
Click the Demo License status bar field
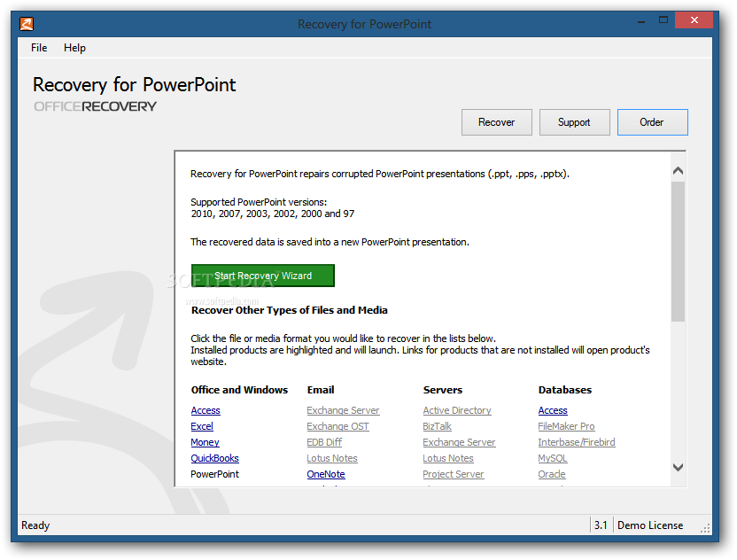[650, 525]
